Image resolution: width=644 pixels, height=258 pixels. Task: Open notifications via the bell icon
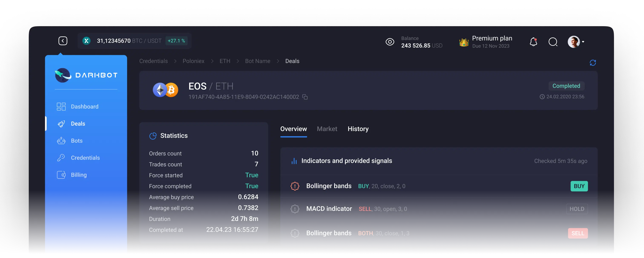click(x=533, y=42)
